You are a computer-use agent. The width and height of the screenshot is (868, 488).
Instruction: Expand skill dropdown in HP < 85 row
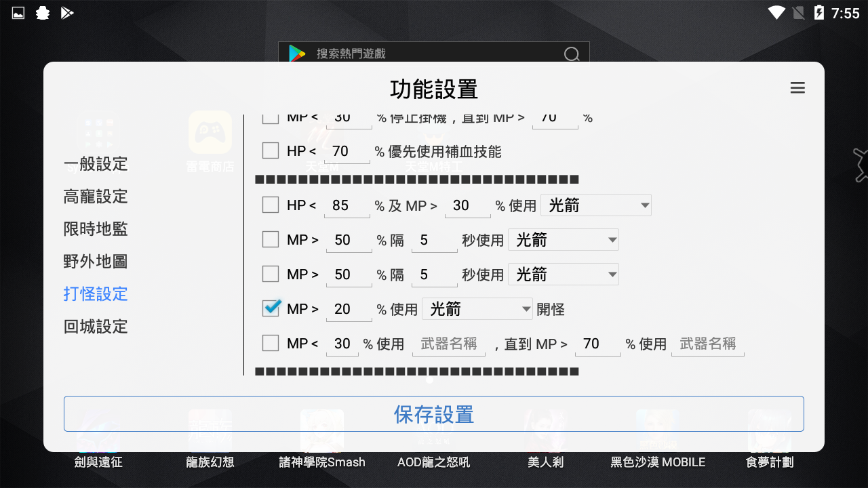point(595,205)
